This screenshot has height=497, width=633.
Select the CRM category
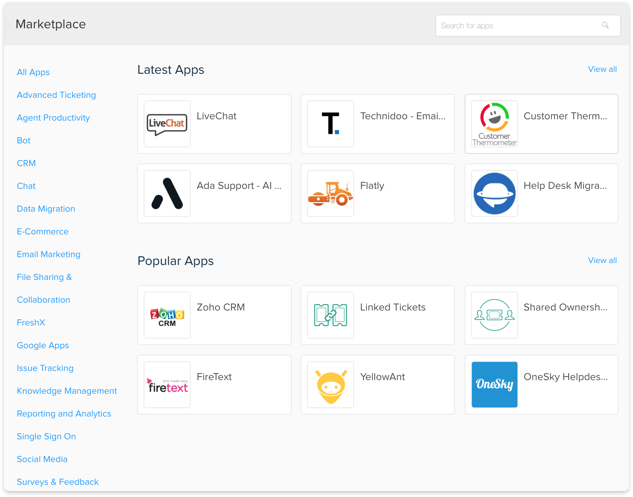click(26, 163)
